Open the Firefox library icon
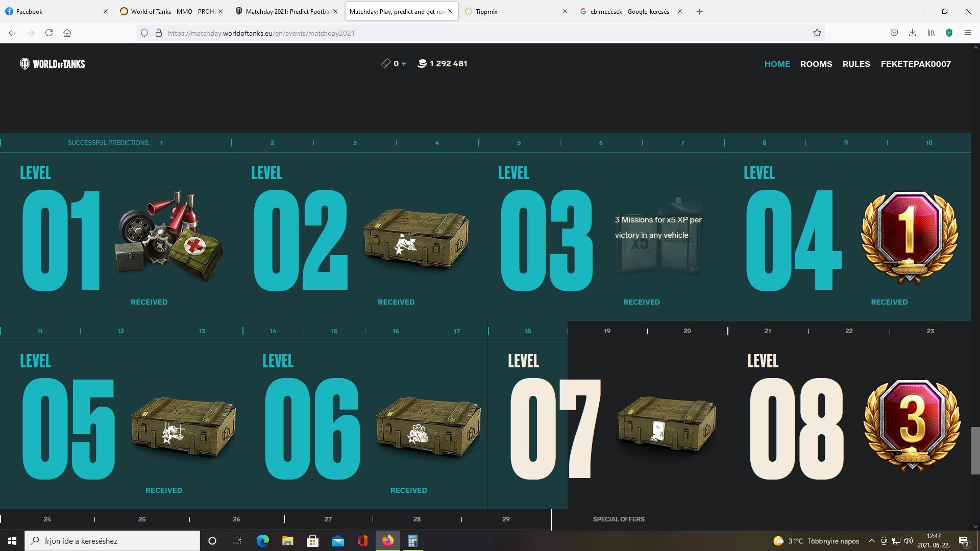 point(931,33)
